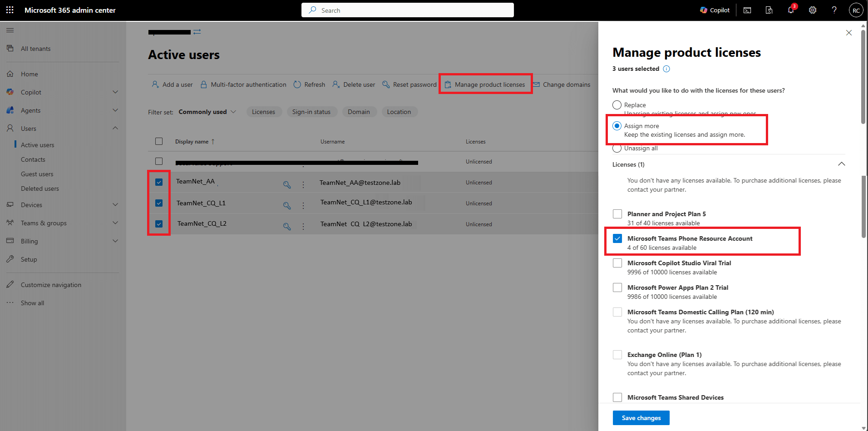868x431 pixels.
Task: Uncheck Microsoft Teams Phone Resource Account license
Action: pos(617,238)
